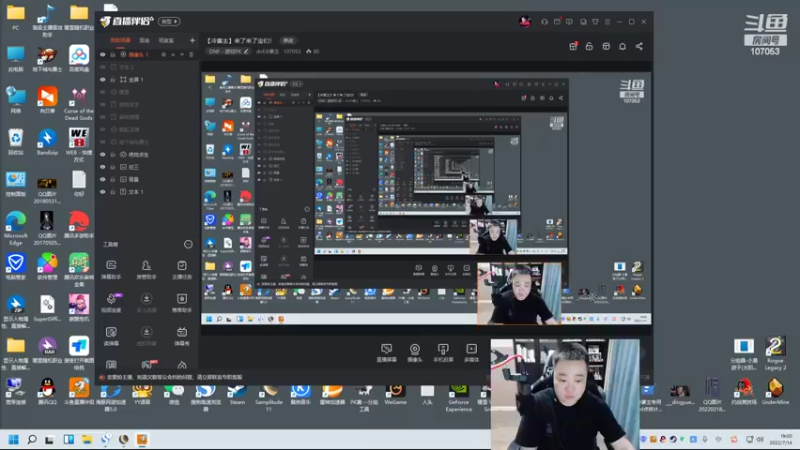The height and width of the screenshot is (450, 800).
Task: Open Steam shortcut on the desktop
Action: [x=237, y=395]
